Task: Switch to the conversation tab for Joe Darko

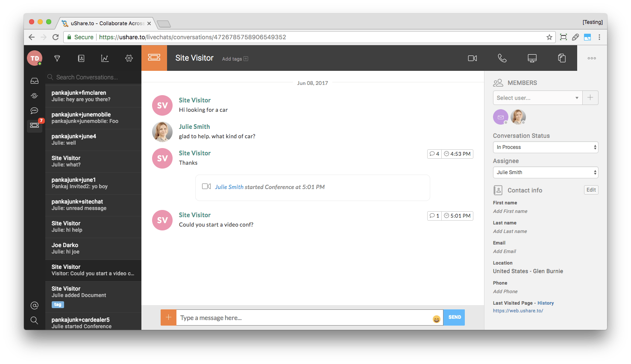Action: pyautogui.click(x=93, y=248)
